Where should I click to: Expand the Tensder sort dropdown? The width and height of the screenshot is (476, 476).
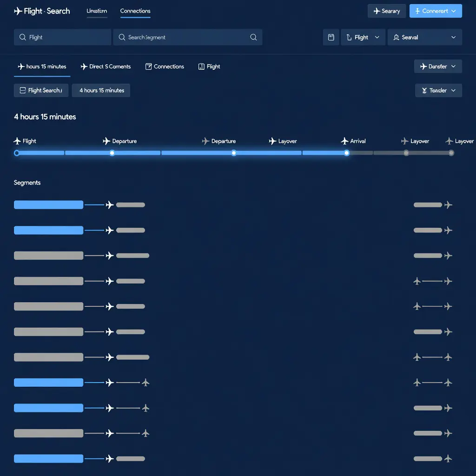(438, 91)
